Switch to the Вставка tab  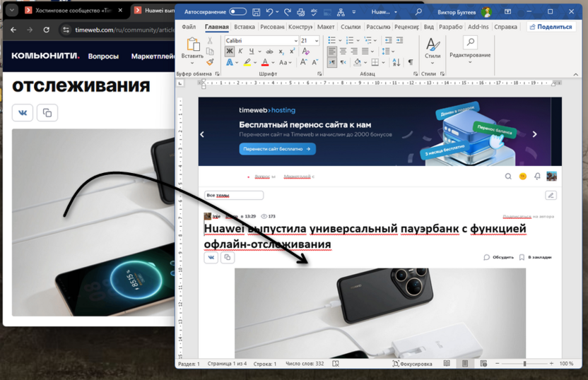[245, 27]
